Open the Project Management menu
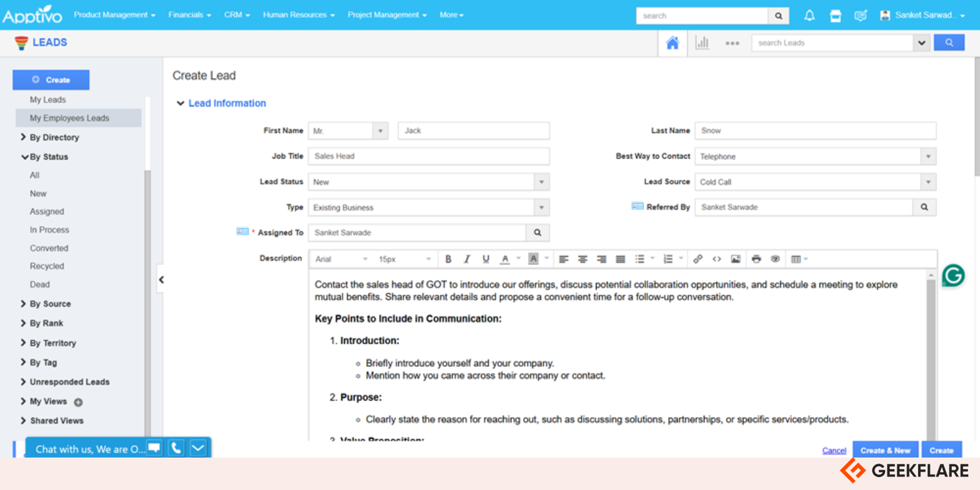This screenshot has height=490, width=980. click(x=387, y=15)
